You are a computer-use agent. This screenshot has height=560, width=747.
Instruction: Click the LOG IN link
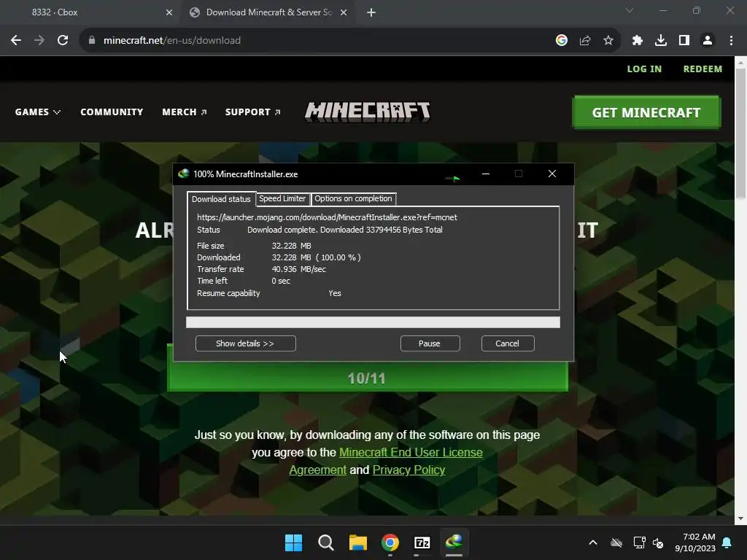pyautogui.click(x=644, y=69)
